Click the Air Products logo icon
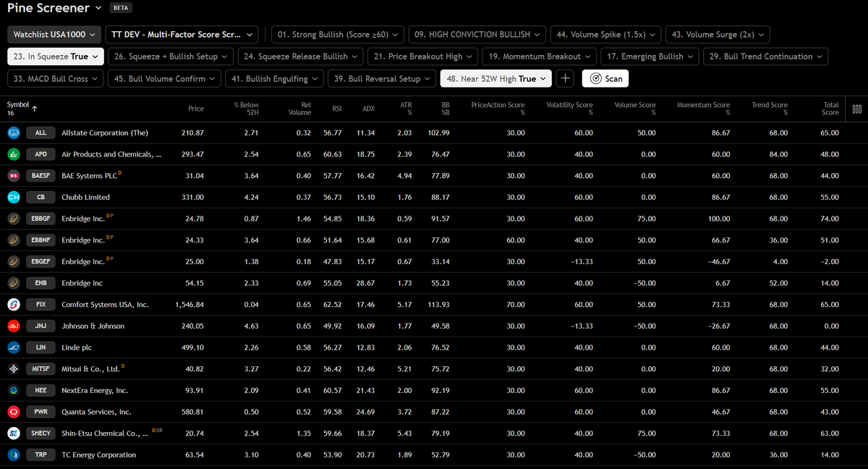Screen dimensions: 868x469 13,154
